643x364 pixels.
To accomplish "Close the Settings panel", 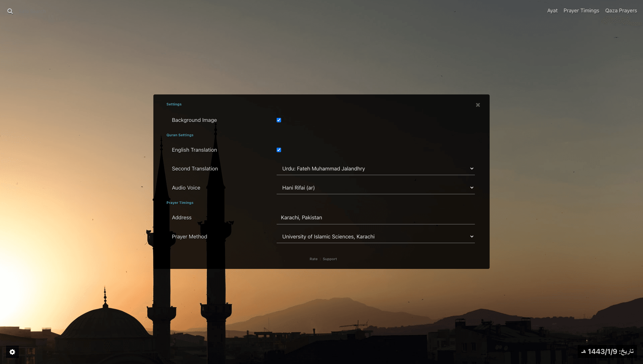I will pyautogui.click(x=478, y=105).
